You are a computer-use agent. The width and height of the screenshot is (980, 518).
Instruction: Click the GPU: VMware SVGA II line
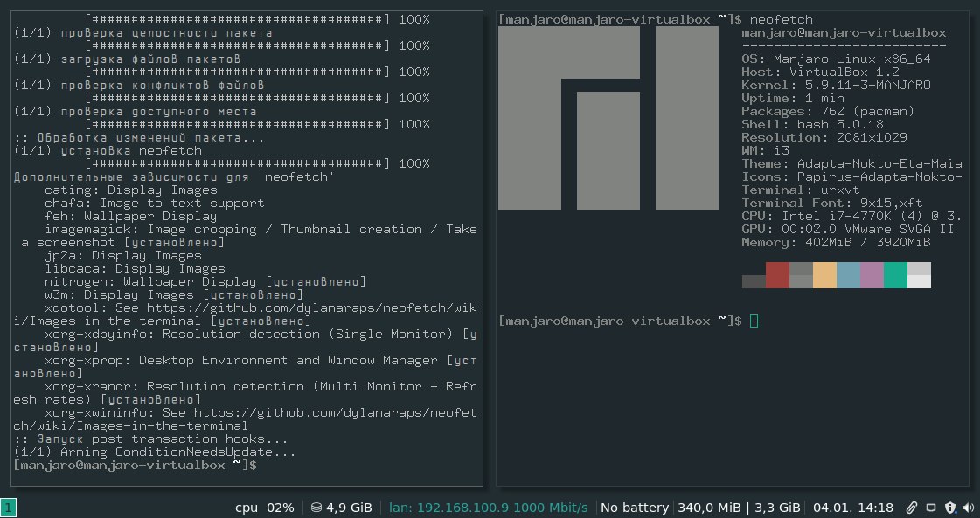(847, 230)
